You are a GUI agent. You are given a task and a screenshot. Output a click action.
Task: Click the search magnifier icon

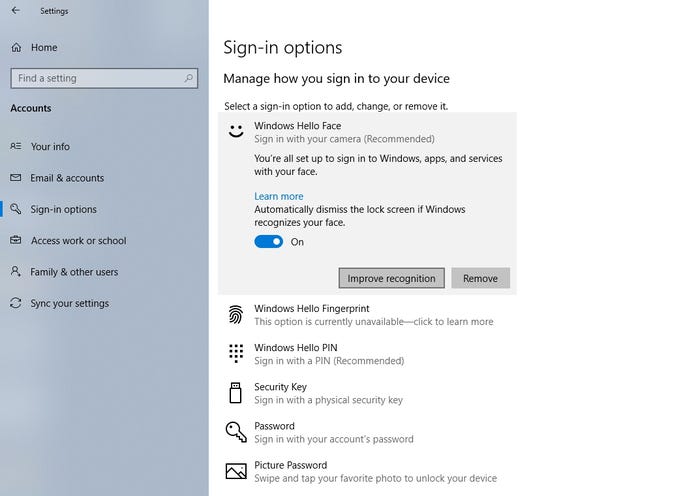188,78
